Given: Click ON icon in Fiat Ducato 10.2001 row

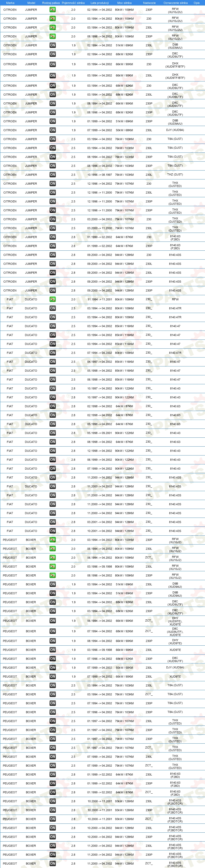Looking at the screenshot, I should pos(53,531).
